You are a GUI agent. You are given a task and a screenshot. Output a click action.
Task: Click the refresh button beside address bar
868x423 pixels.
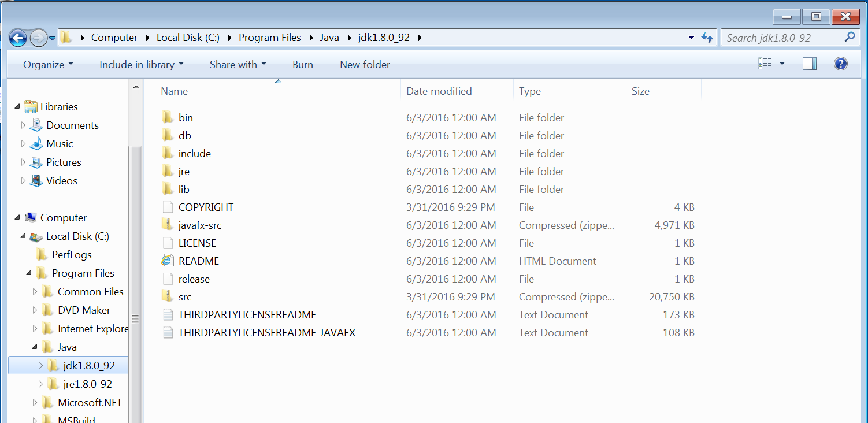point(707,38)
